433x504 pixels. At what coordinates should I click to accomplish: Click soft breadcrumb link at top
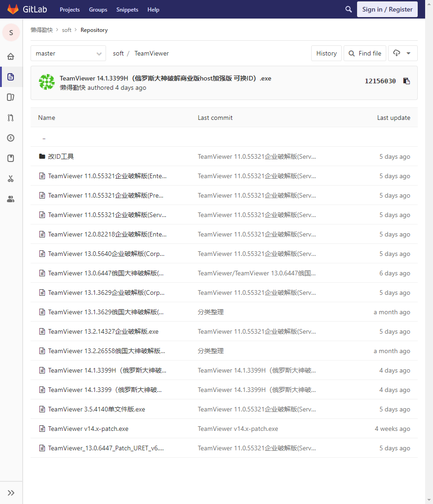(x=67, y=30)
